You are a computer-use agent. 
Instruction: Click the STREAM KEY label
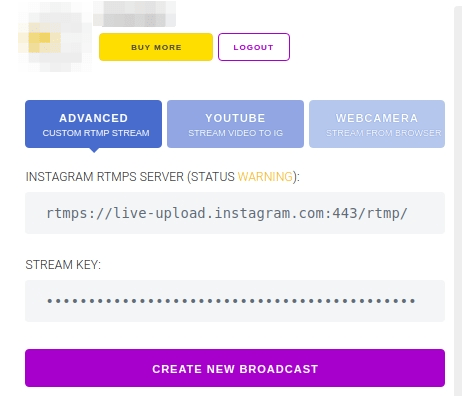pos(63,265)
